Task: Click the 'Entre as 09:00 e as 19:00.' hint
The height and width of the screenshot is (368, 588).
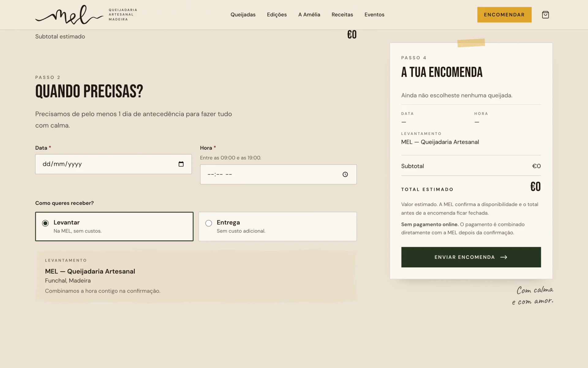Action: point(230,158)
